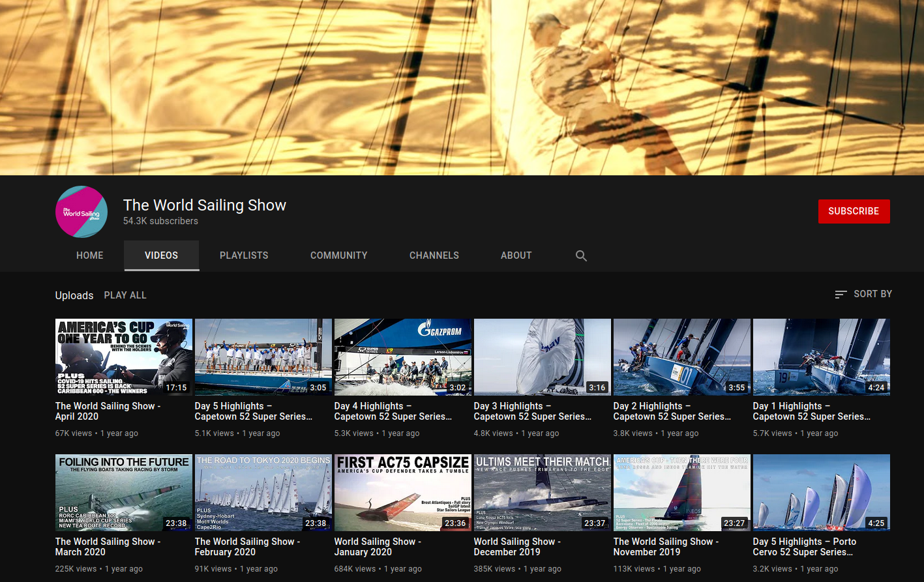Click Day 1 Highlights Capetown 52 title
Viewport: 924px width, 582px height.
(x=812, y=411)
